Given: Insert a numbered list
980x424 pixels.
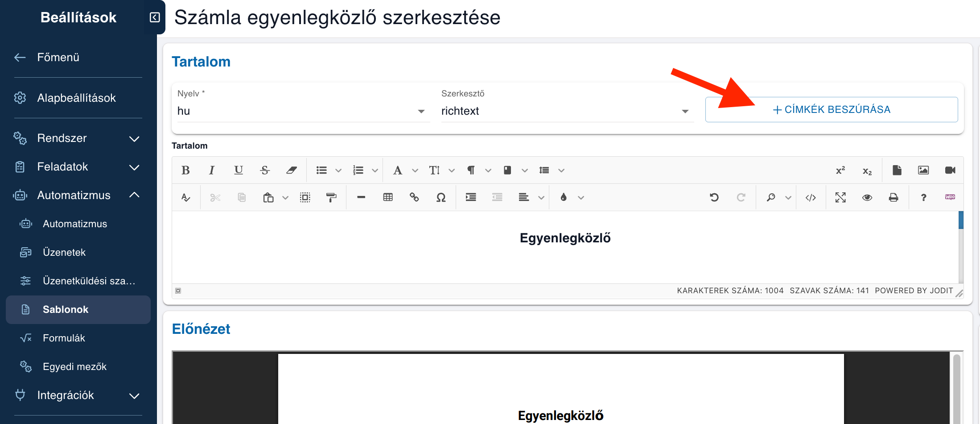Looking at the screenshot, I should [x=358, y=170].
